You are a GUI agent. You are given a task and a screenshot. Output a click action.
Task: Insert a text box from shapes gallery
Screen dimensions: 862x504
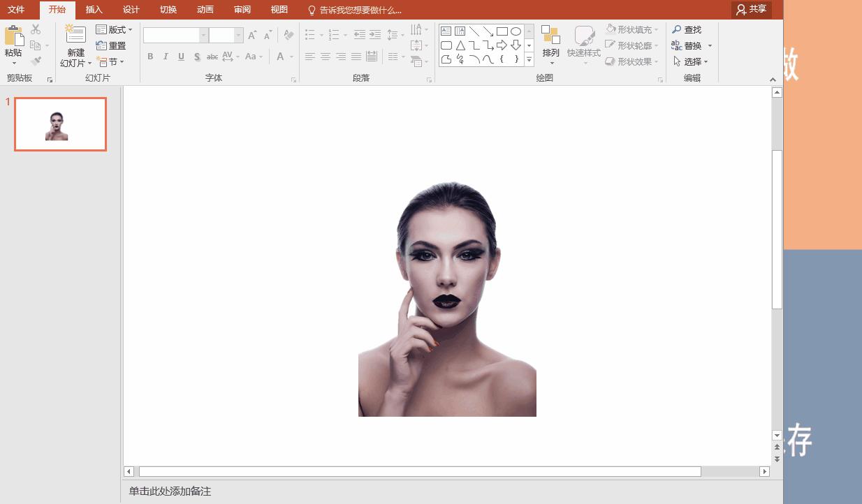[x=446, y=31]
